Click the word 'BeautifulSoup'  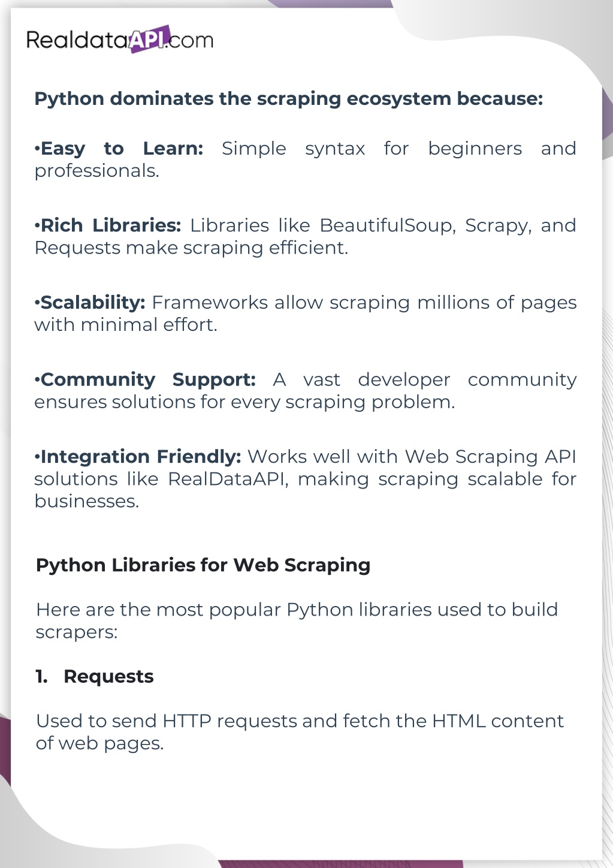[x=388, y=225]
